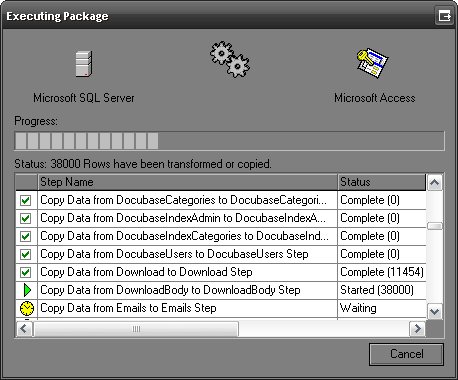Click the Status column header

382,182
